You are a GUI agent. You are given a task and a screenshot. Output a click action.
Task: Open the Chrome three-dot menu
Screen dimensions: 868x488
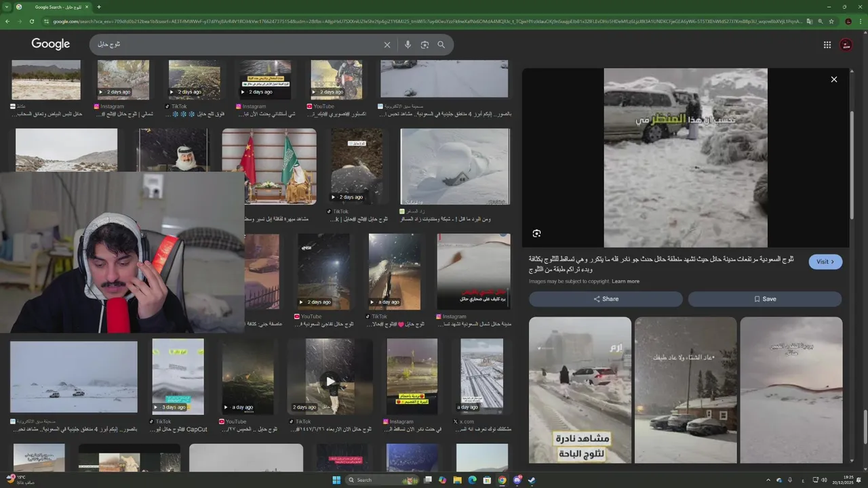[861, 22]
